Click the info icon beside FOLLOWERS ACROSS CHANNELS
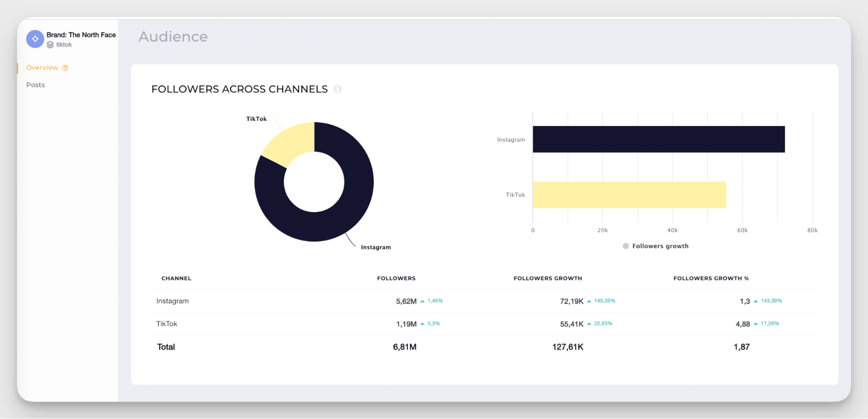Viewport: 868px width, 419px height. tap(338, 89)
